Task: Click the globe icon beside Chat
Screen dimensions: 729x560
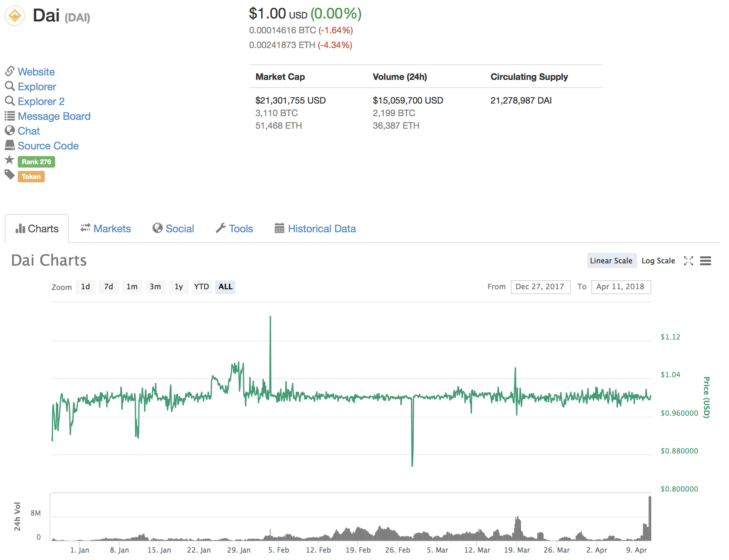Action: coord(10,130)
